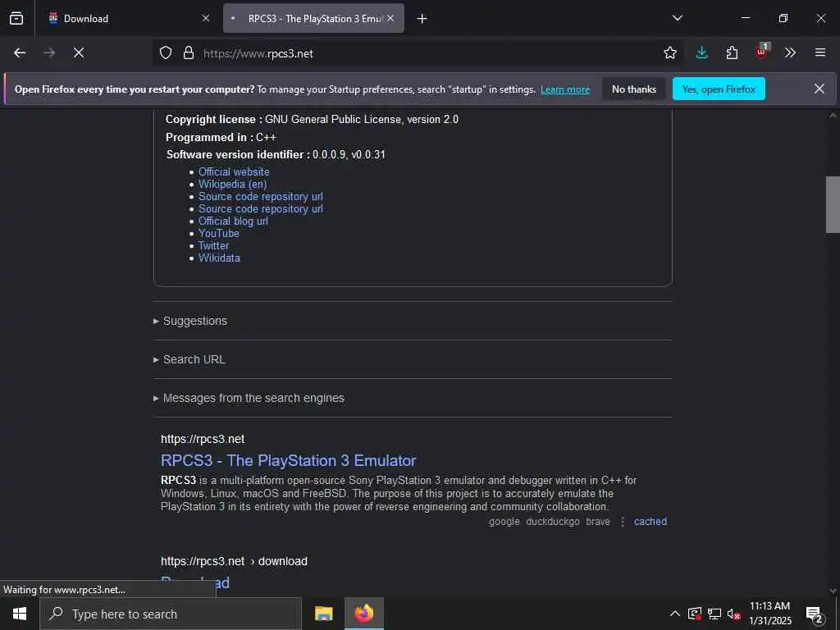Open the Official website link
Viewport: 840px width, 630px height.
(x=234, y=172)
